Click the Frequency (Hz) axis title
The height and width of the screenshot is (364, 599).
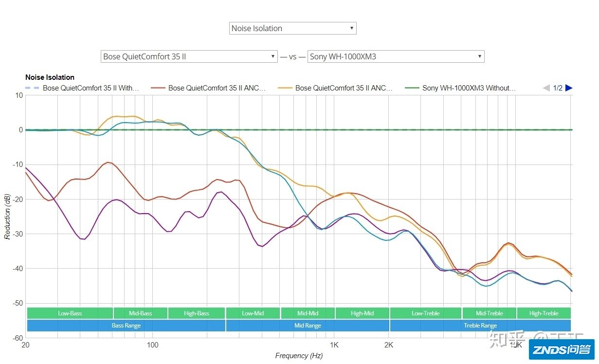coord(299,356)
